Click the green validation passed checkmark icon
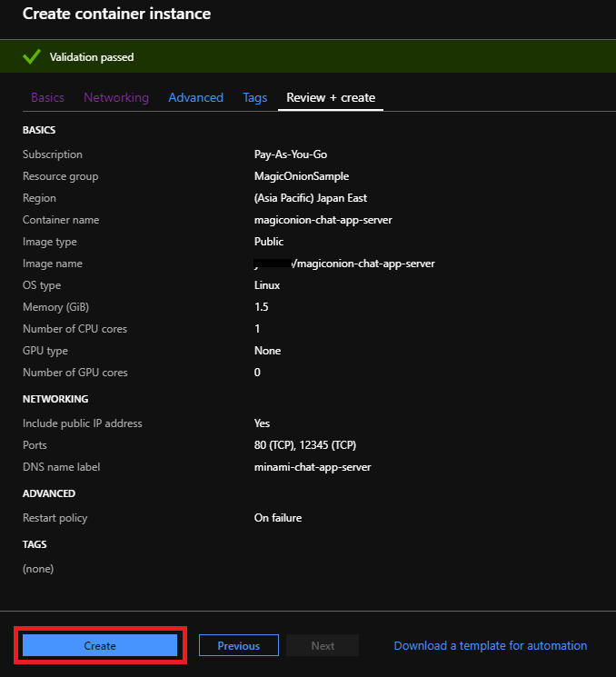 32,56
